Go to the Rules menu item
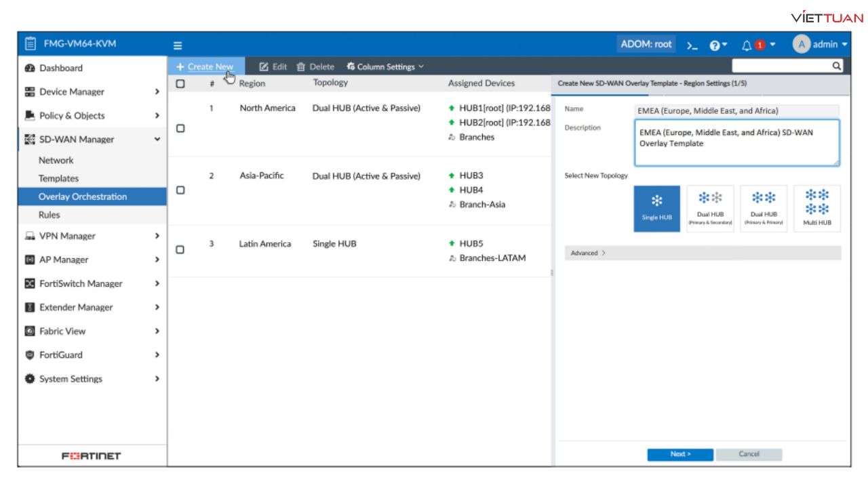The height and width of the screenshot is (488, 868). coord(50,215)
